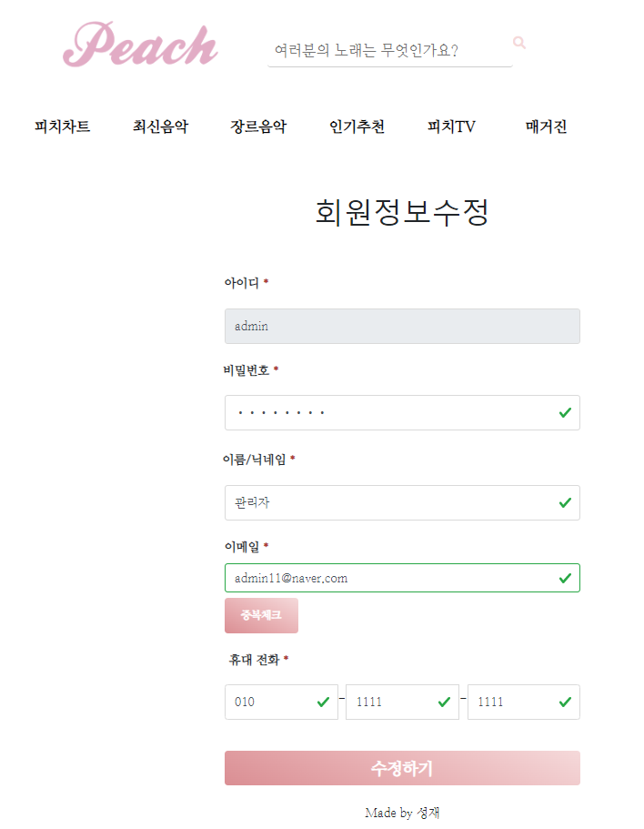644x829 pixels.
Task: Click the checkmark beside the 010 phone box
Action: click(323, 702)
